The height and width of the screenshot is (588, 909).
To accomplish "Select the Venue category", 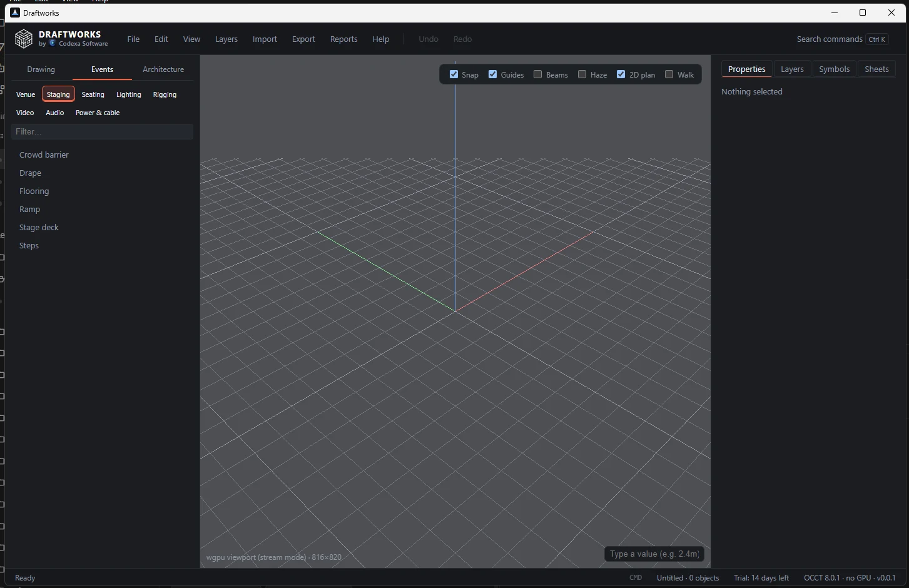I will [26, 94].
